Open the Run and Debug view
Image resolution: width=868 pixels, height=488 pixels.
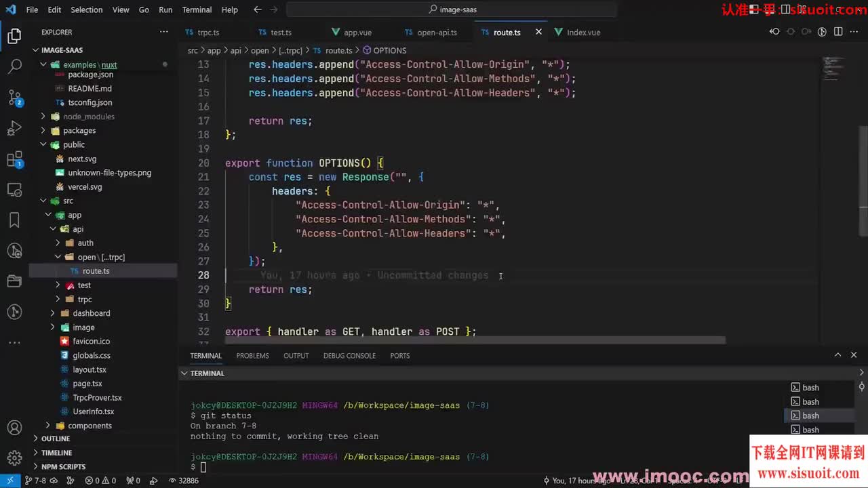[x=14, y=128]
